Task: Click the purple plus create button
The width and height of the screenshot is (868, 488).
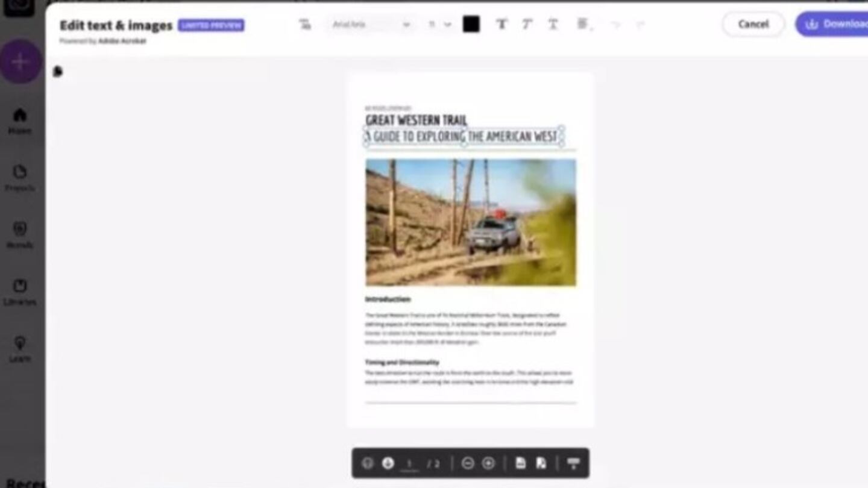Action: (x=20, y=61)
